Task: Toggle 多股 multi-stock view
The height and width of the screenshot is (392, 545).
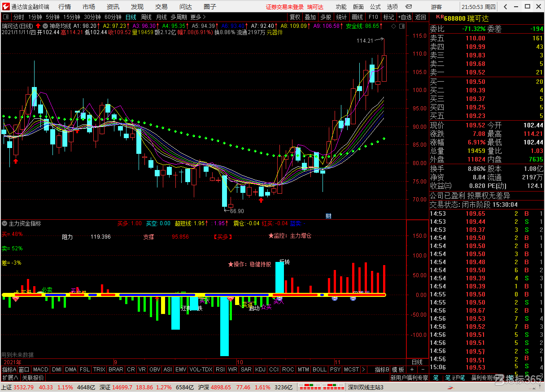Action: point(326,17)
